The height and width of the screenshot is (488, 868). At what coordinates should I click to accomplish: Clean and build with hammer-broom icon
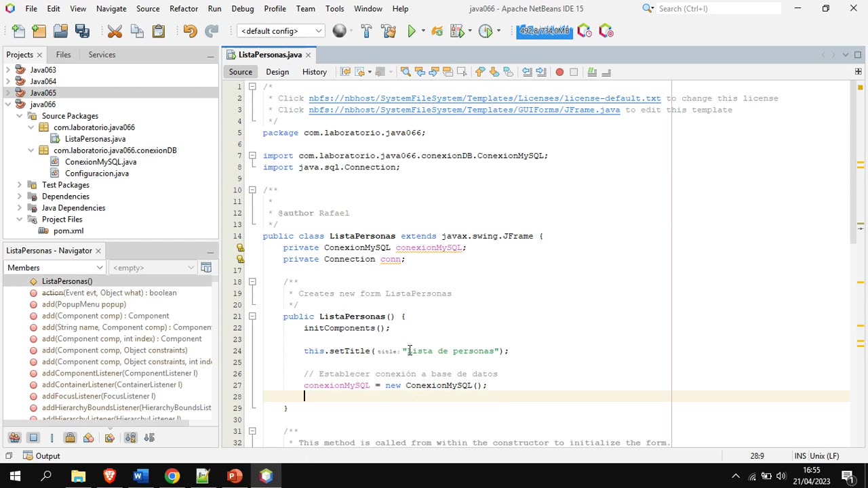click(389, 31)
